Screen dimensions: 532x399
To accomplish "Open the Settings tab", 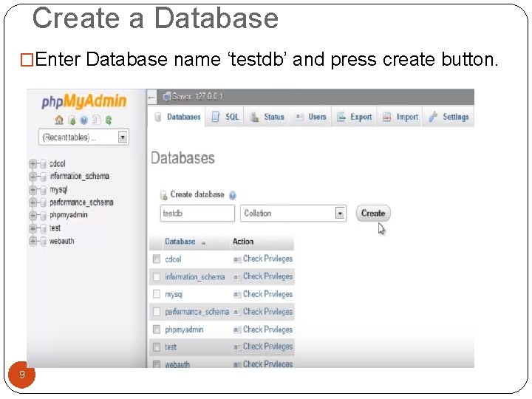I will click(449, 117).
